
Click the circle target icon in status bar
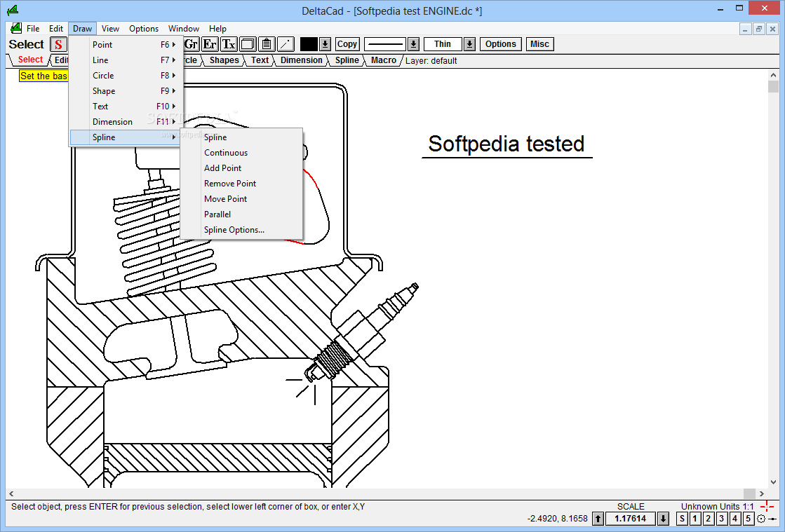(761, 519)
